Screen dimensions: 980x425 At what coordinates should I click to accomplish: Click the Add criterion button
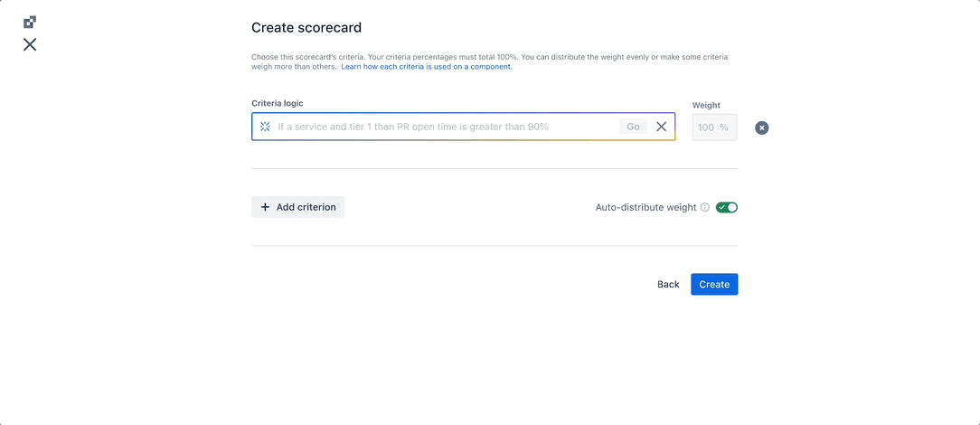pos(298,207)
